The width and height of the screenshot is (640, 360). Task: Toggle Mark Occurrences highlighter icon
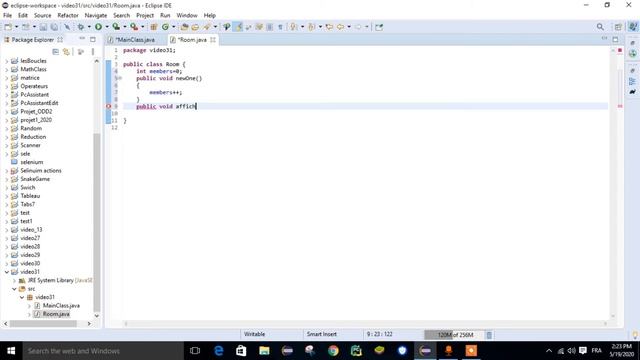tap(238, 27)
